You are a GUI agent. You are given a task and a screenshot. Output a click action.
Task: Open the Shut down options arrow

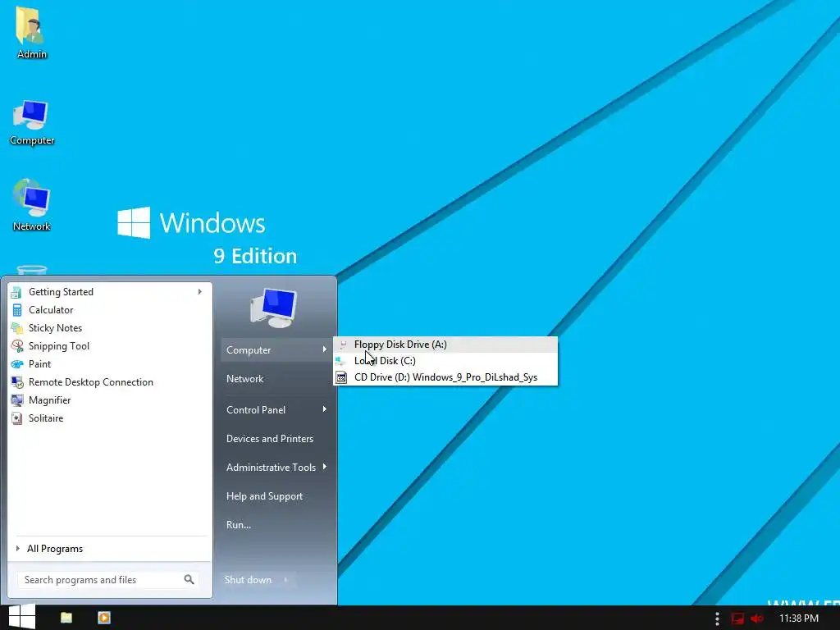(286, 580)
